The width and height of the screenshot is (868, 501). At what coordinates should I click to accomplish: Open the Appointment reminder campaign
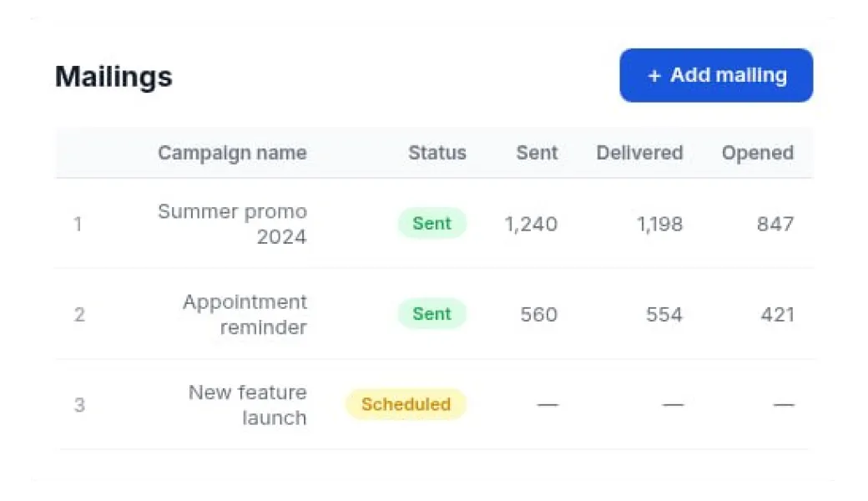[245, 314]
